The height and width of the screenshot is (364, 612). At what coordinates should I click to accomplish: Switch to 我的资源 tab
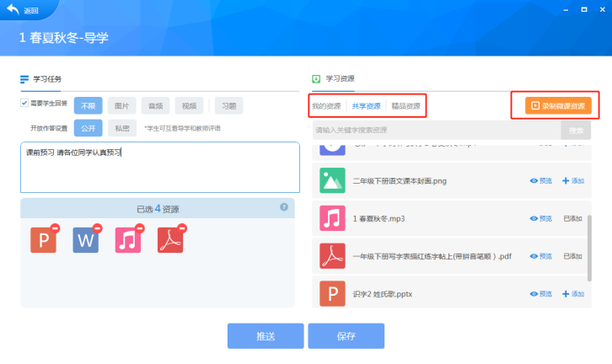coord(326,106)
